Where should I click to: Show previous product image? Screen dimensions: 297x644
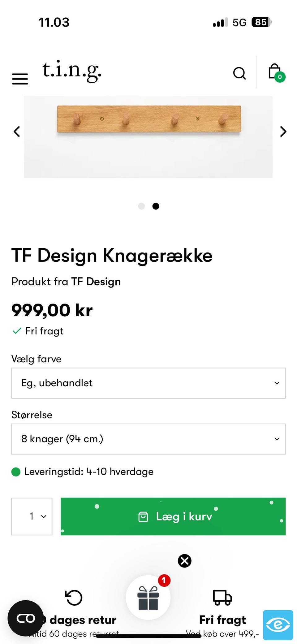[x=17, y=132]
